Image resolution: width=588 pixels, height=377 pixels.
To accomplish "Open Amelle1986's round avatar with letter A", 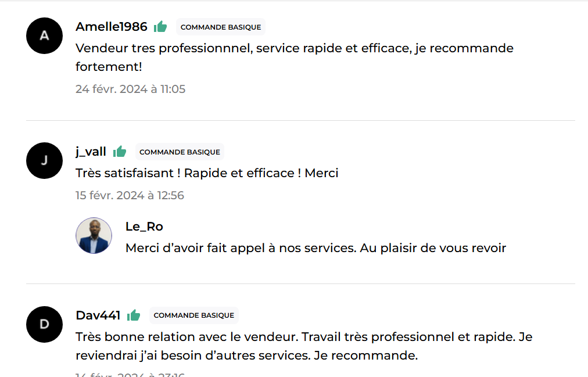I will (44, 35).
